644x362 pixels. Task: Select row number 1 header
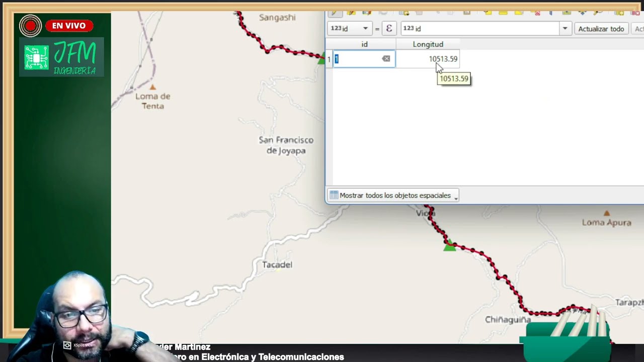coord(329,59)
